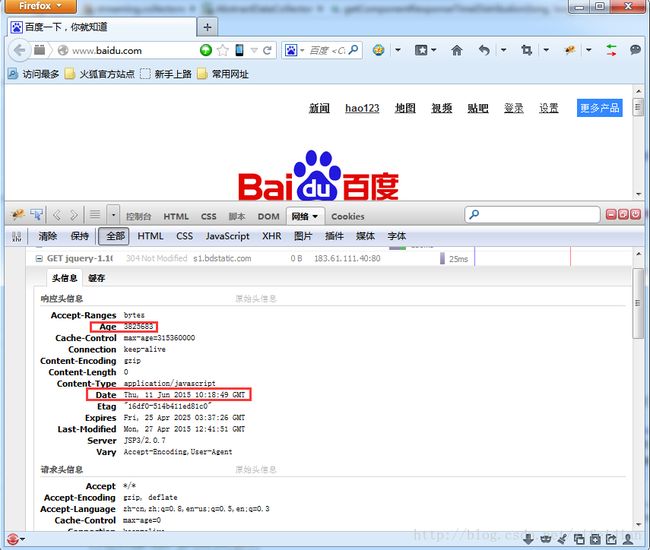Show response 原始头信息 raw headers
The width and height of the screenshot is (650, 550).
[x=256, y=299]
